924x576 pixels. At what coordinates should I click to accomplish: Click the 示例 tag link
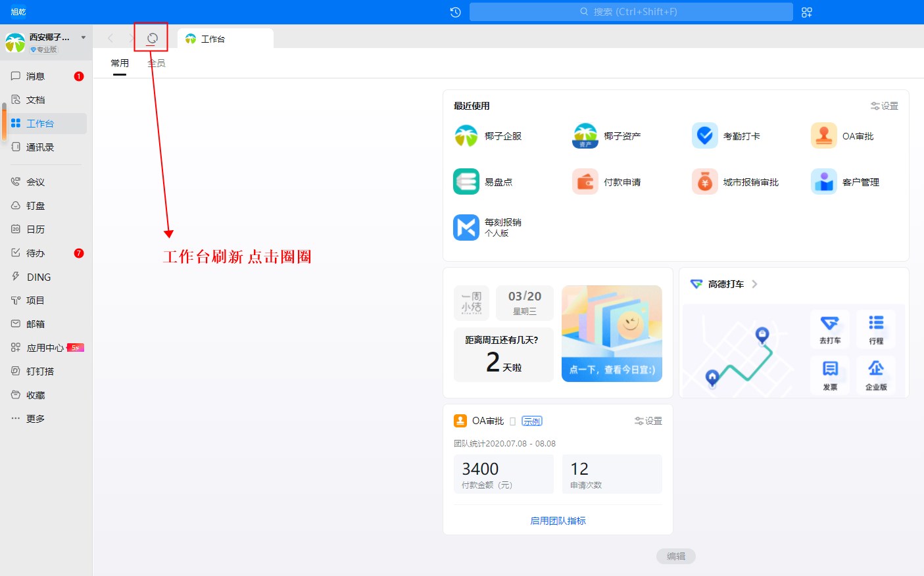pos(532,421)
